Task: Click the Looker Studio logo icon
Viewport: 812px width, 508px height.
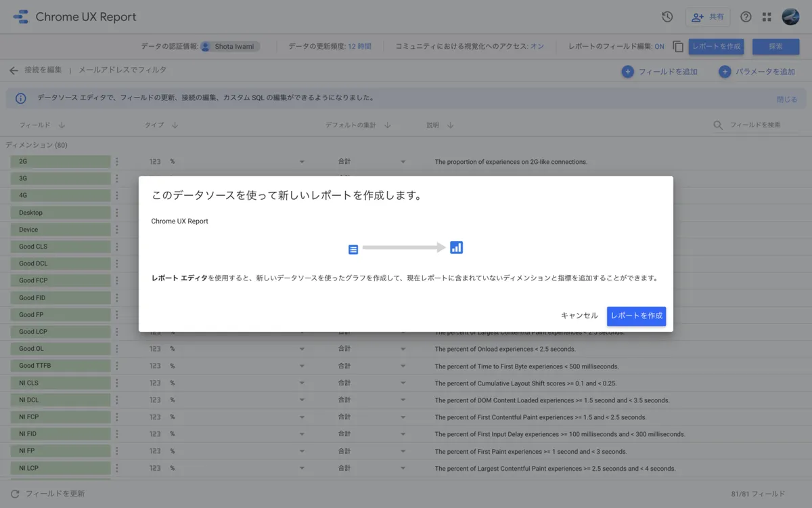Action: 20,17
